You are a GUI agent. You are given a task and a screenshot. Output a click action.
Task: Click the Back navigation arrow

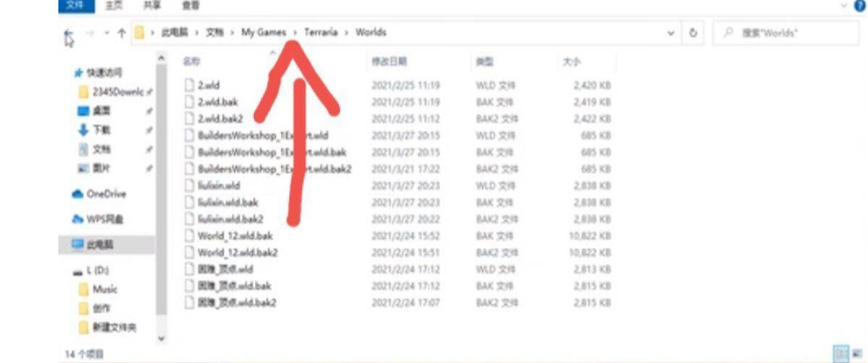click(69, 33)
